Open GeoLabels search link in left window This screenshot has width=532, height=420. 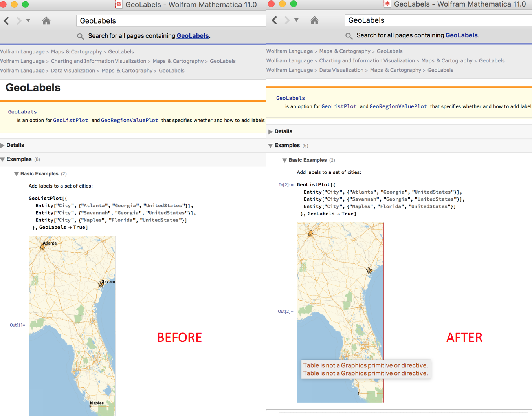[193, 36]
